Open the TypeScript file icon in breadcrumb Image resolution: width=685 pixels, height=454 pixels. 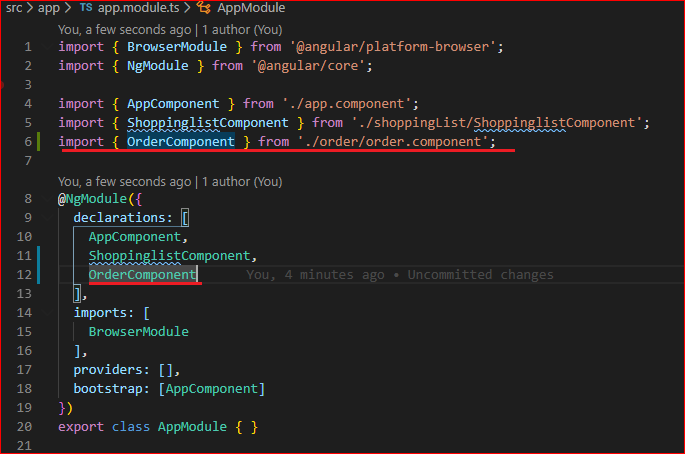pyautogui.click(x=86, y=7)
